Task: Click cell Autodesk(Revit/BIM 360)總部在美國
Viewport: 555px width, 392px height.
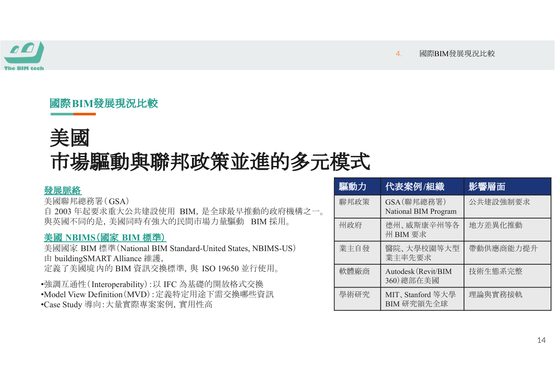Action: (422, 276)
